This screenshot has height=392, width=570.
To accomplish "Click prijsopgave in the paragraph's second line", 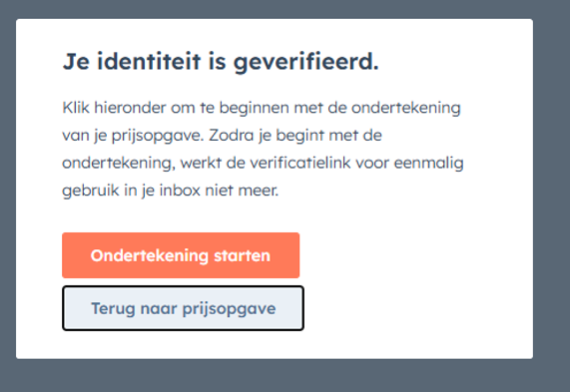I will tap(158, 136).
